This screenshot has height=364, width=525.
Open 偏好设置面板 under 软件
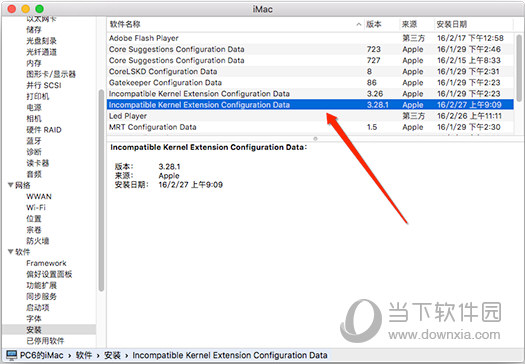(49, 274)
